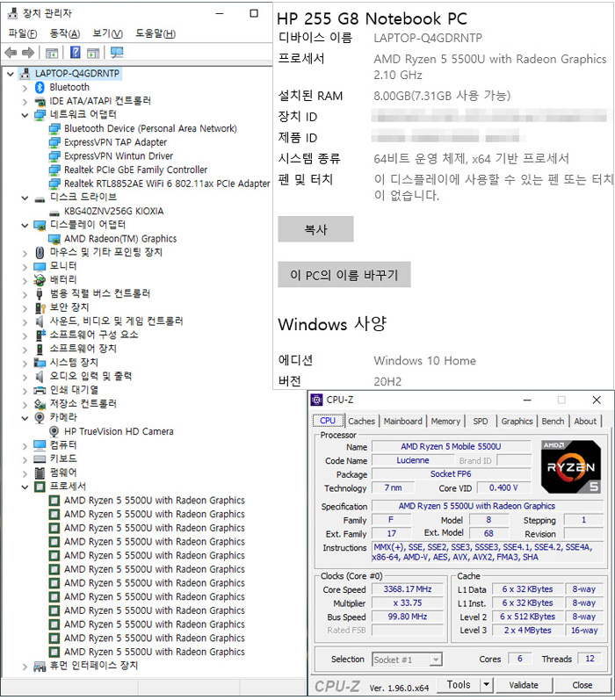
Task: Click the Core Speed value field
Action: tap(408, 589)
